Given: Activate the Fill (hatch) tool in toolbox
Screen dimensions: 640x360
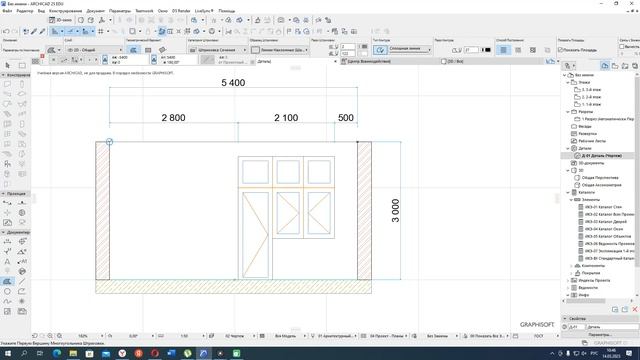Looking at the screenshot, I should (7, 281).
